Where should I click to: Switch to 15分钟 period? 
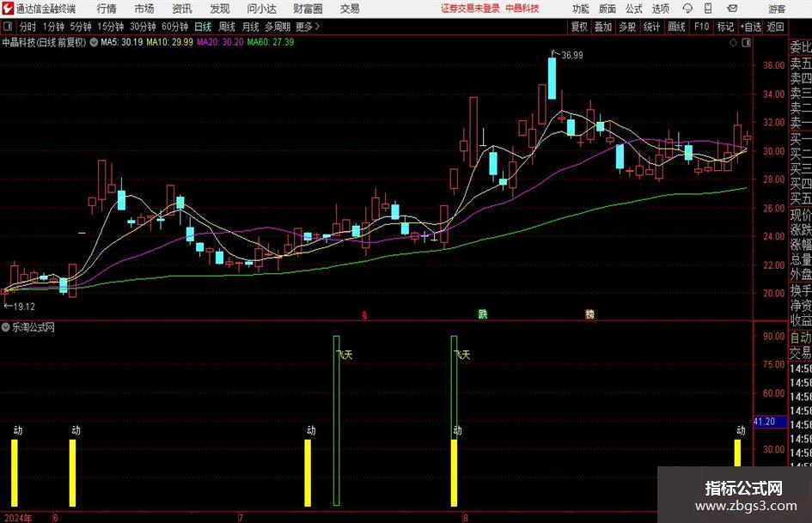[x=111, y=27]
